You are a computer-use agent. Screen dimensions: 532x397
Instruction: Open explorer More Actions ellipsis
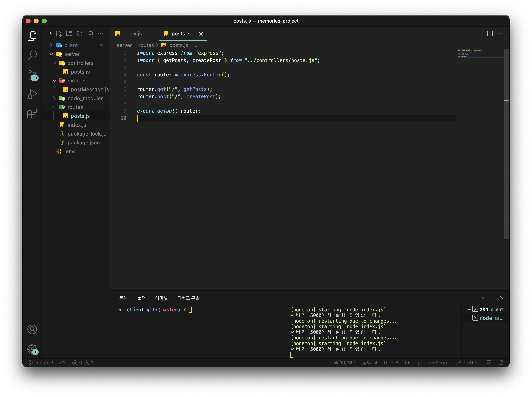tap(101, 34)
